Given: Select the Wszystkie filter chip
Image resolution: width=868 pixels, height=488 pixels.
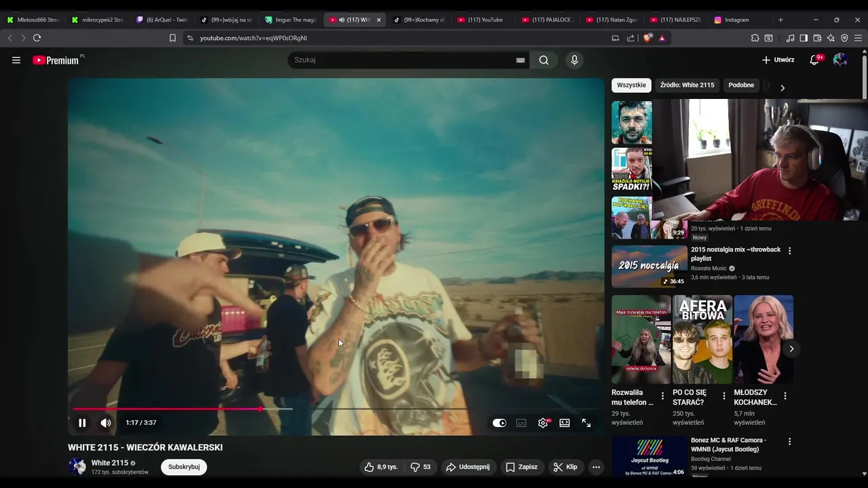Looking at the screenshot, I should pos(631,85).
